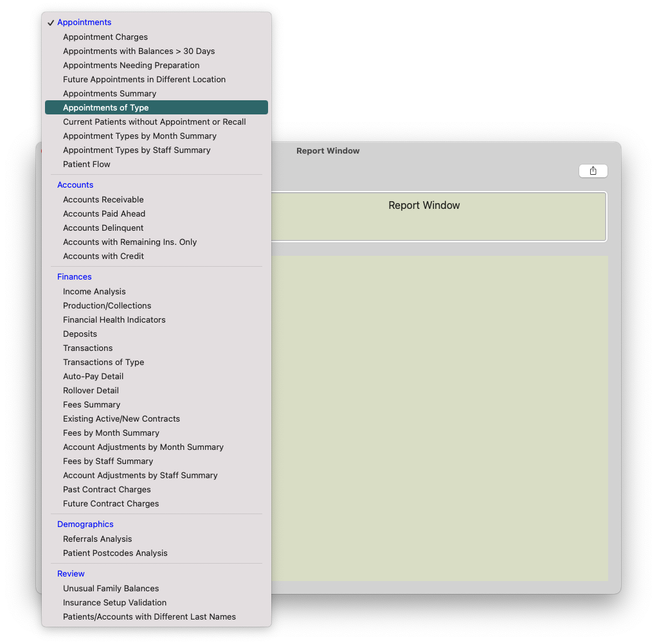The width and height of the screenshot is (657, 644).
Task: Choose Financial Health Indicators
Action: click(x=114, y=319)
